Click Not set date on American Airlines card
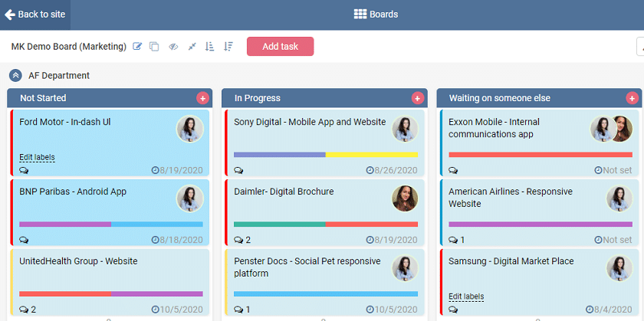 click(613, 240)
